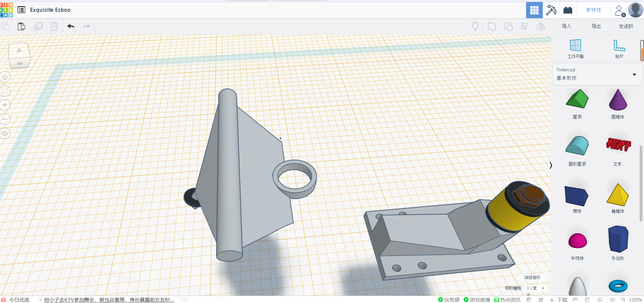
Task: Click the project name Exquisite Esboo
Action: point(50,10)
